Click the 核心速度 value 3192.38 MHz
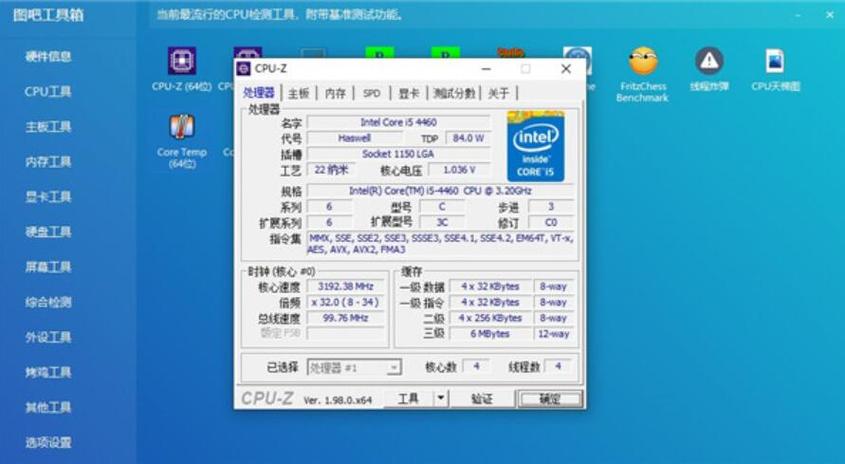The width and height of the screenshot is (845, 464). (x=345, y=287)
